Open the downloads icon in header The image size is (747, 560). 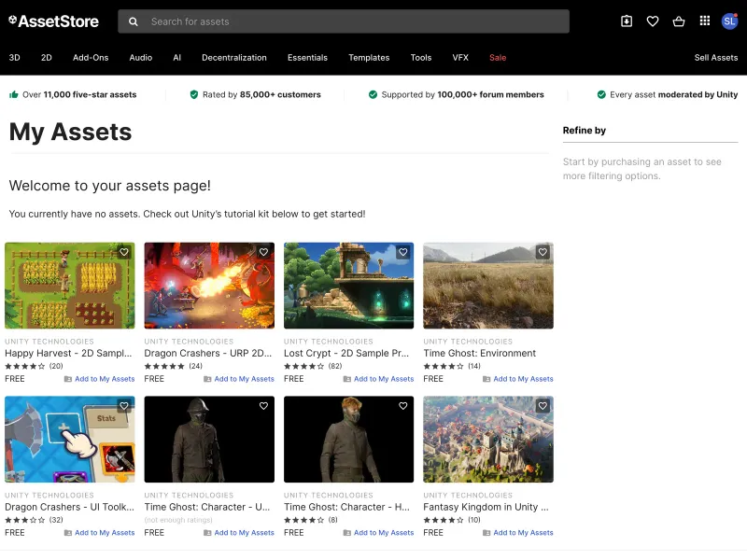click(627, 21)
